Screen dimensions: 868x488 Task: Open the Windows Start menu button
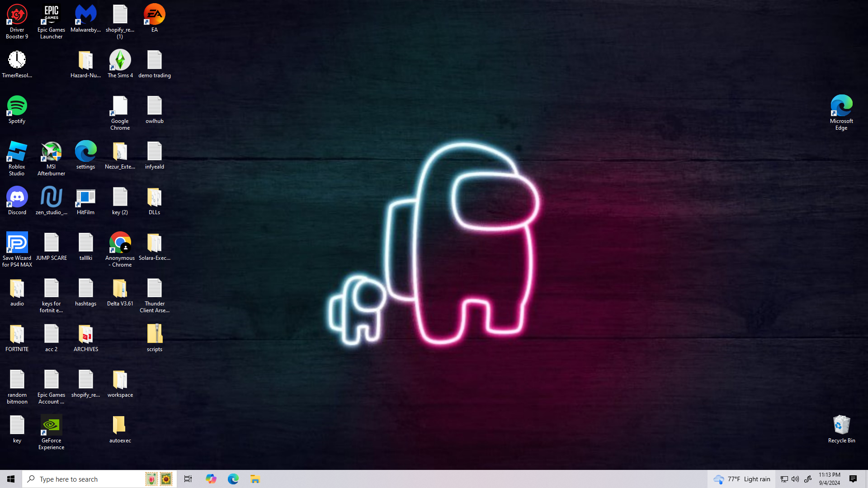pos(11,479)
